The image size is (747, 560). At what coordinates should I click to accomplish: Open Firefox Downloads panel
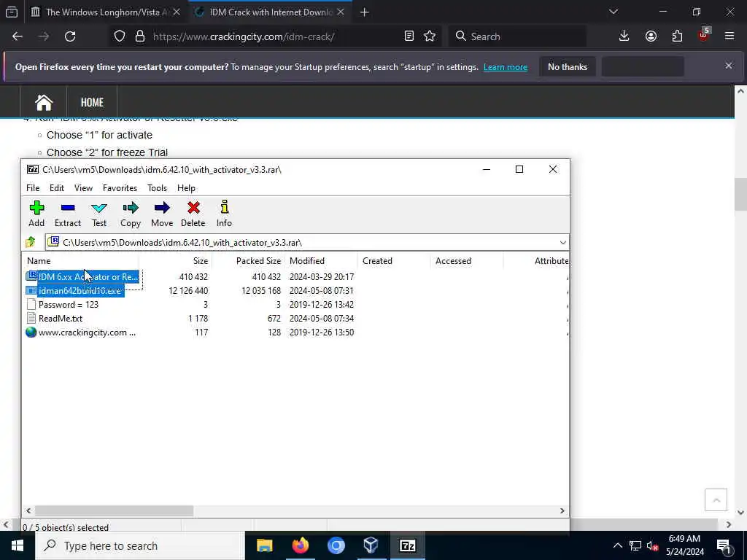[x=624, y=36]
